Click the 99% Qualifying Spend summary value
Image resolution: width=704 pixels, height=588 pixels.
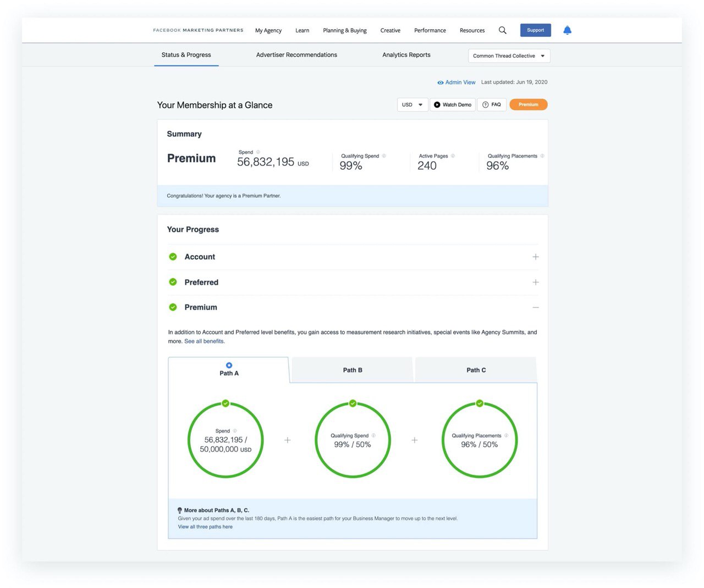[x=351, y=166]
